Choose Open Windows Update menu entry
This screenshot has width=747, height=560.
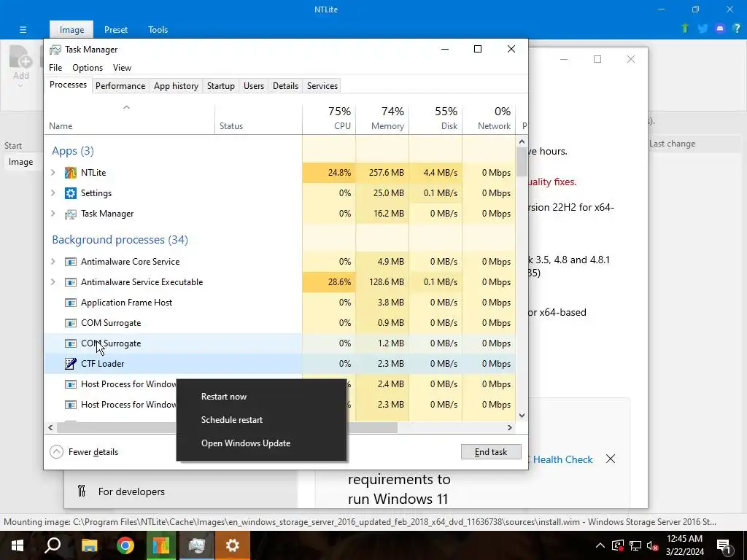pos(261,443)
